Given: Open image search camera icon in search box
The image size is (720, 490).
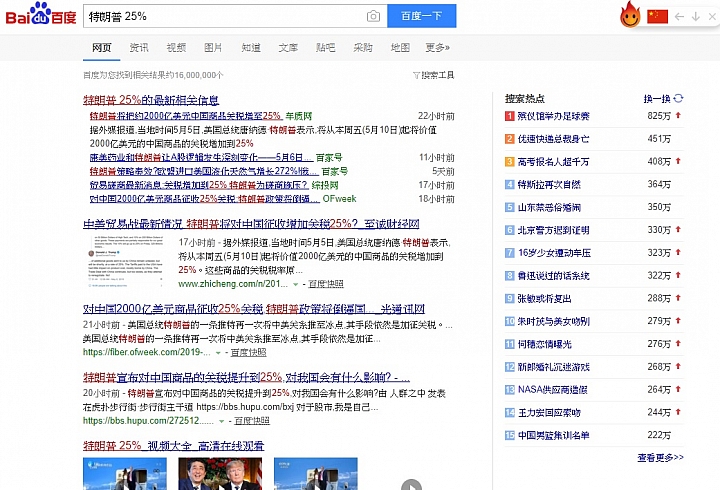Looking at the screenshot, I should [373, 16].
